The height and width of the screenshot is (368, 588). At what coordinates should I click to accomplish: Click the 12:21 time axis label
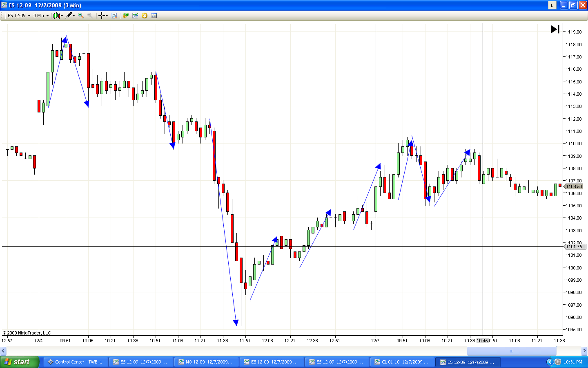click(290, 341)
